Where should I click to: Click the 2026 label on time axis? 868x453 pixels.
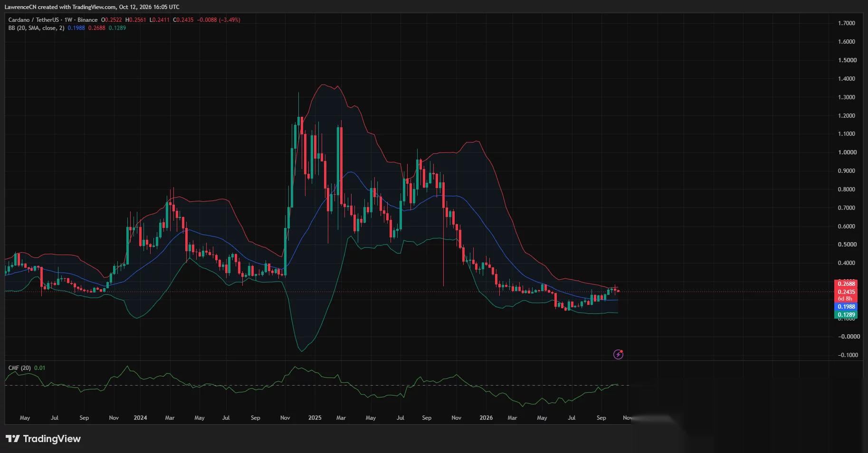click(486, 418)
